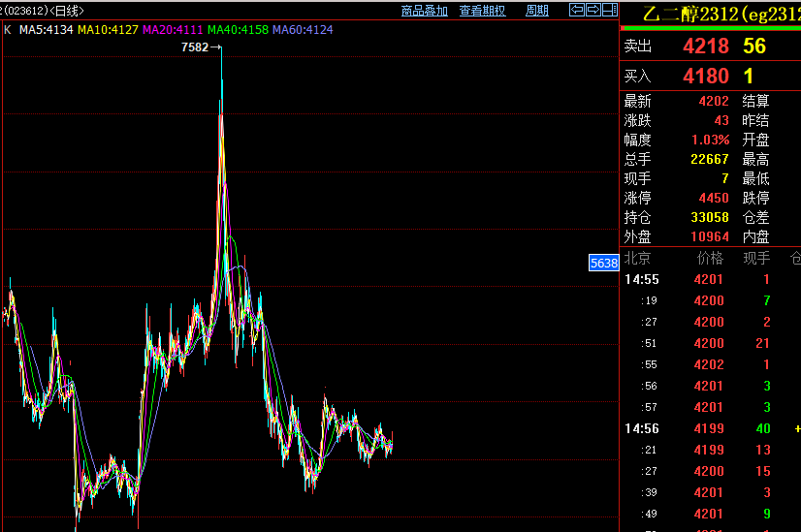The width and height of the screenshot is (801, 532).
Task: Toggle the split-panel layout icon
Action: [x=609, y=10]
